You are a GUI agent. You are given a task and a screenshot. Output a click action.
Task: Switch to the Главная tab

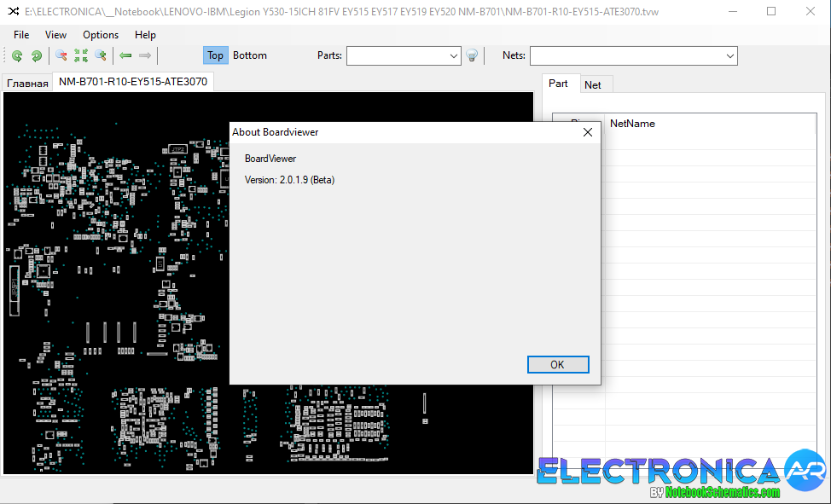pos(27,84)
